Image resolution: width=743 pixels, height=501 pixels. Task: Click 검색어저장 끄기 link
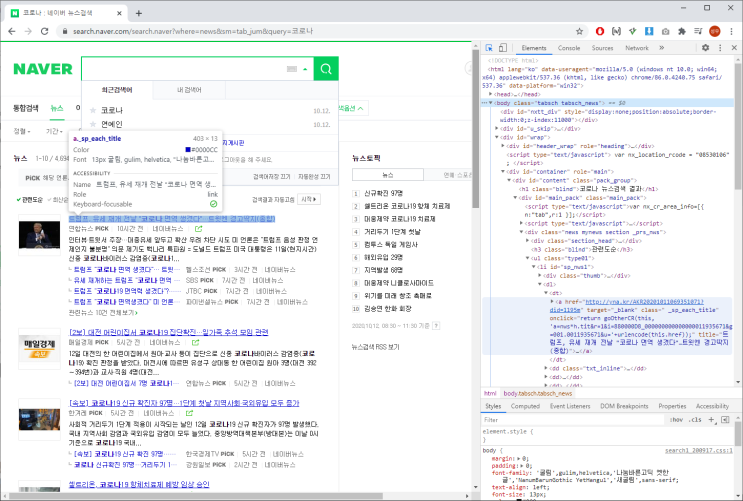click(x=272, y=176)
